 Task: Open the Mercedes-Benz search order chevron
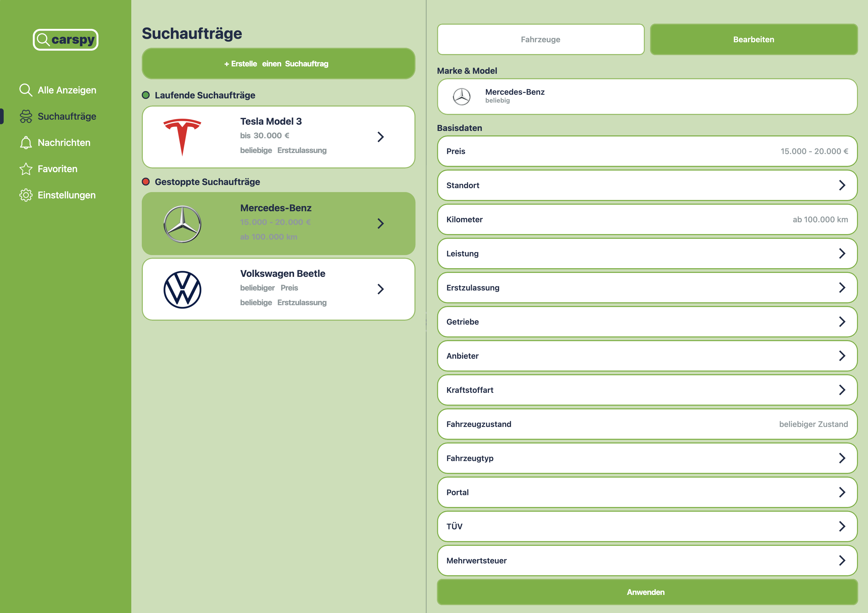pos(380,223)
